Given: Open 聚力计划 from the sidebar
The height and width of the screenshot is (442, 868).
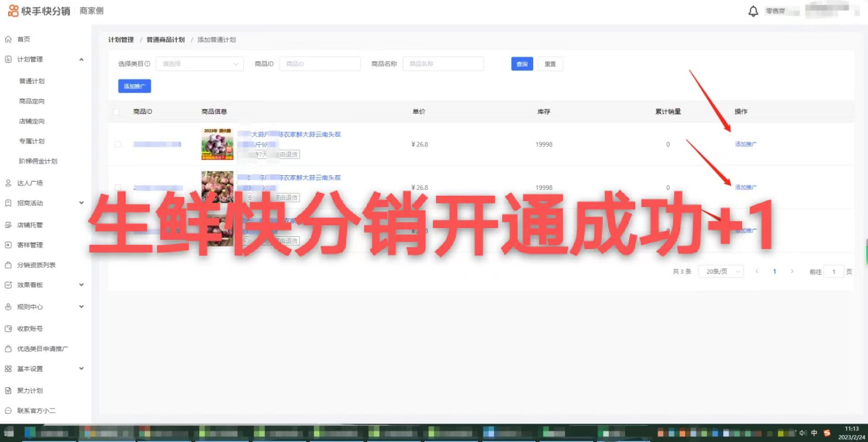Looking at the screenshot, I should (x=29, y=390).
